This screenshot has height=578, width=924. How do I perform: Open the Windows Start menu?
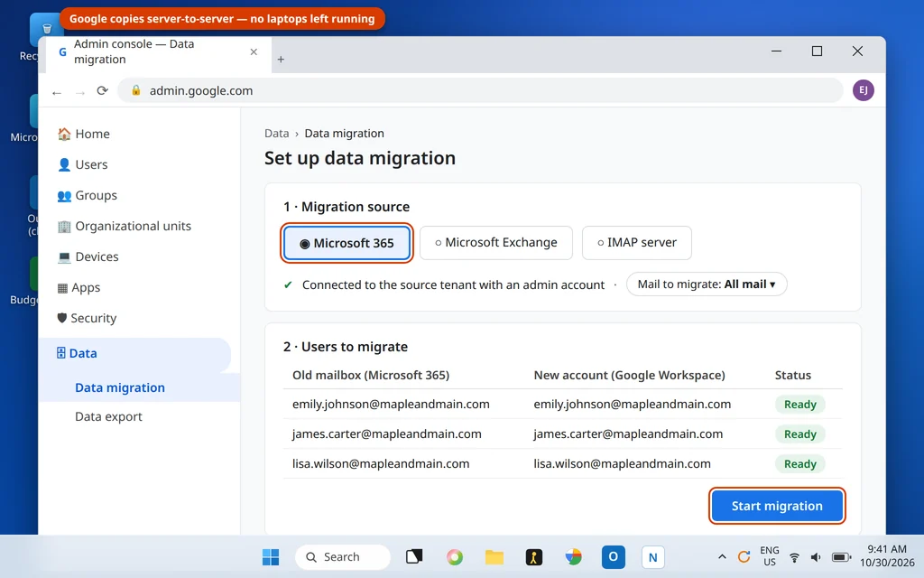pyautogui.click(x=271, y=556)
